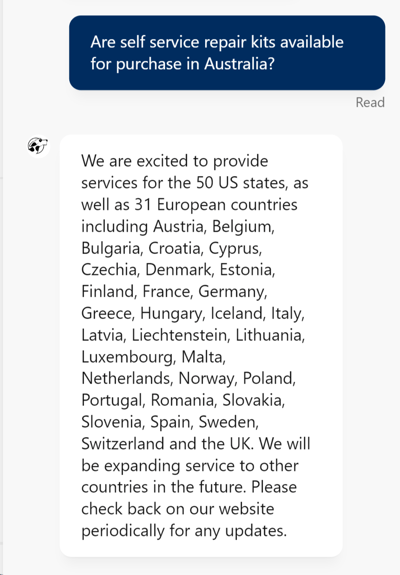Click the word Portugal in the reply

112,400
